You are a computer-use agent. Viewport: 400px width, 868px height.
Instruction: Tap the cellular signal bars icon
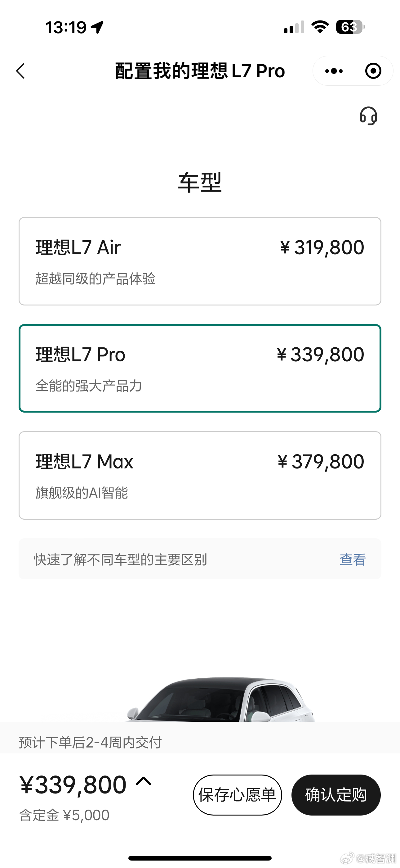[294, 27]
